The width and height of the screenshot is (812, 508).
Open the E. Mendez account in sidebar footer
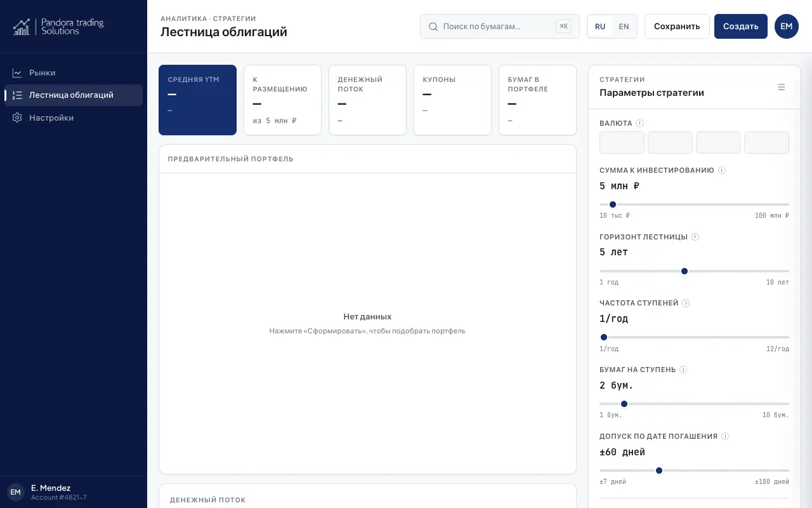(x=74, y=492)
